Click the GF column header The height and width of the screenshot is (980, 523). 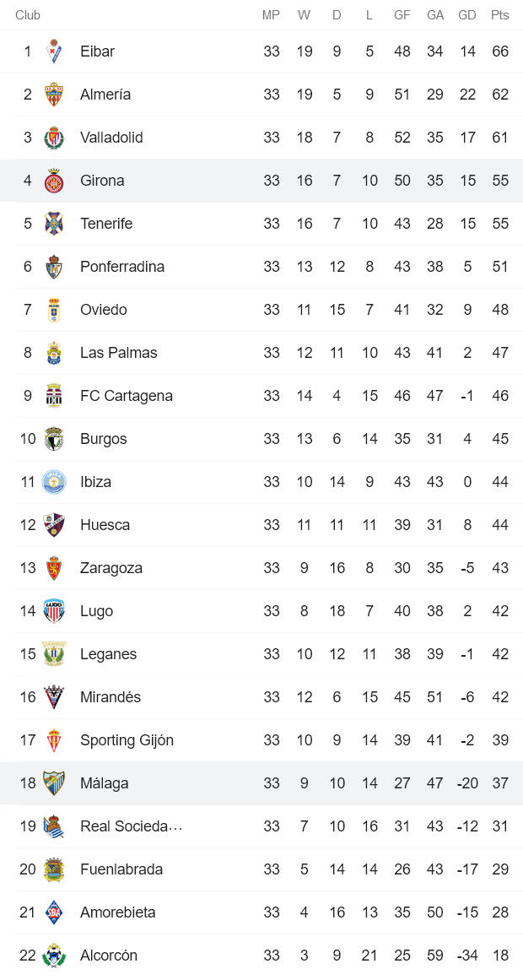402,14
